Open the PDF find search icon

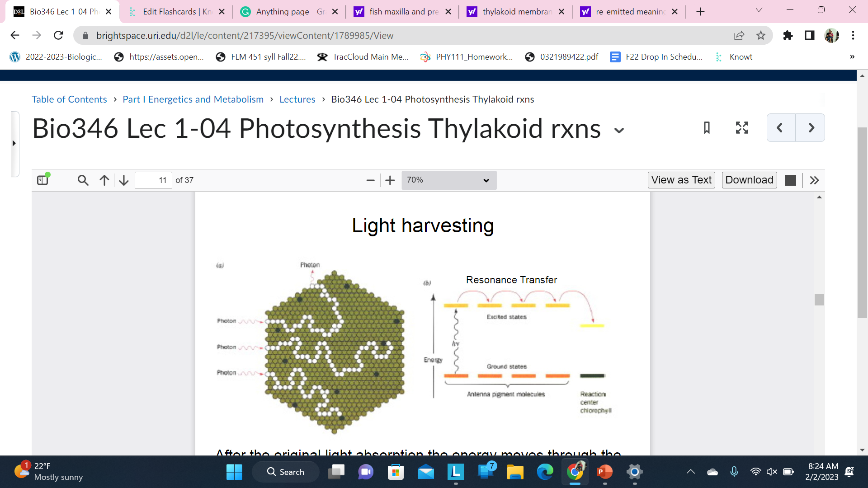coord(83,180)
